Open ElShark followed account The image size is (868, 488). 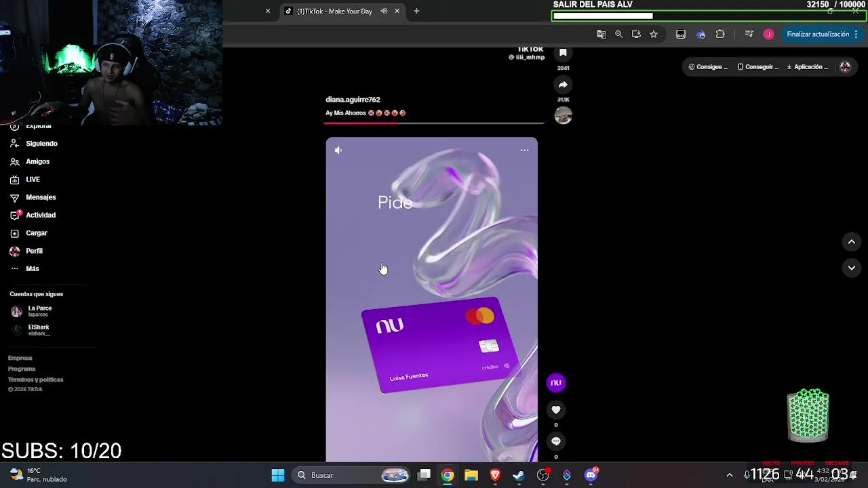point(31,330)
